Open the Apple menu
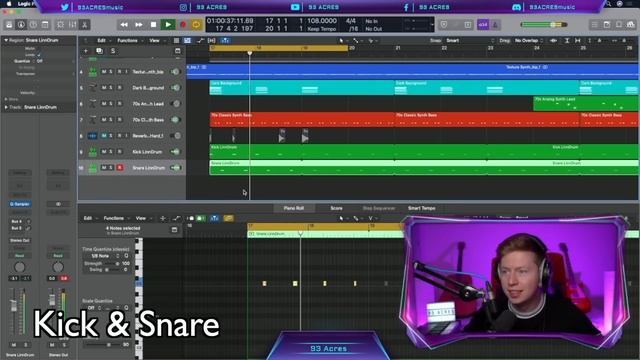The image size is (640, 360). [x=9, y=4]
